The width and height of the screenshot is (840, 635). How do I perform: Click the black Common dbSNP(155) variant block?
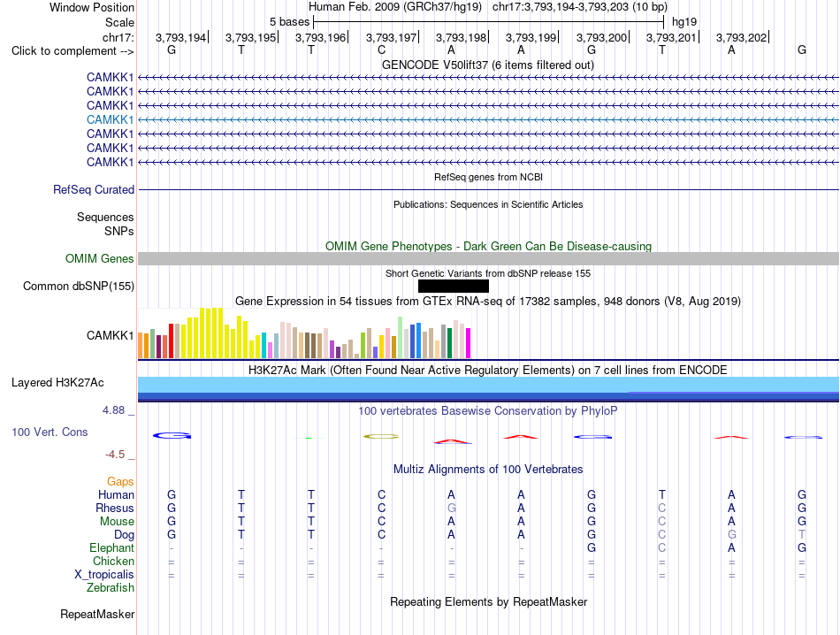454,287
